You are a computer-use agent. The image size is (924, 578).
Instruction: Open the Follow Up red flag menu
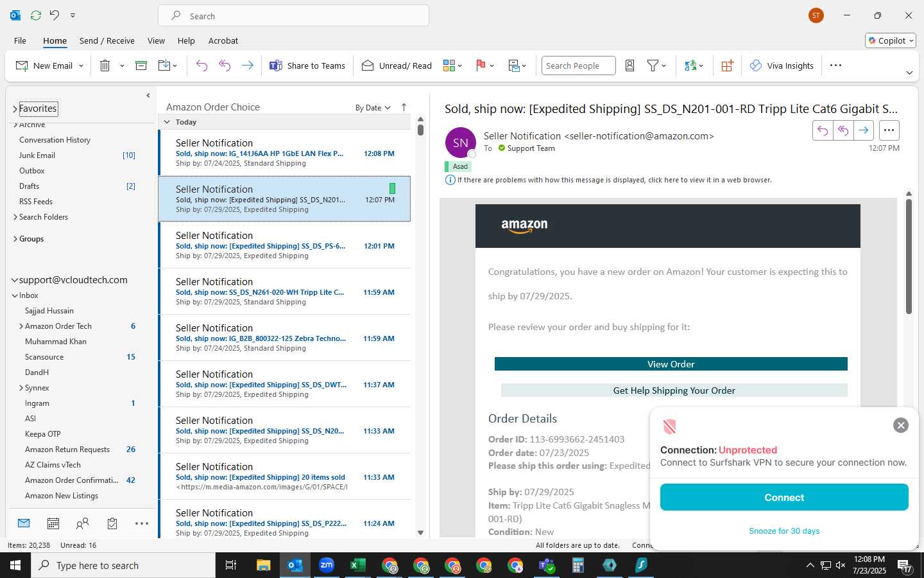tap(484, 66)
